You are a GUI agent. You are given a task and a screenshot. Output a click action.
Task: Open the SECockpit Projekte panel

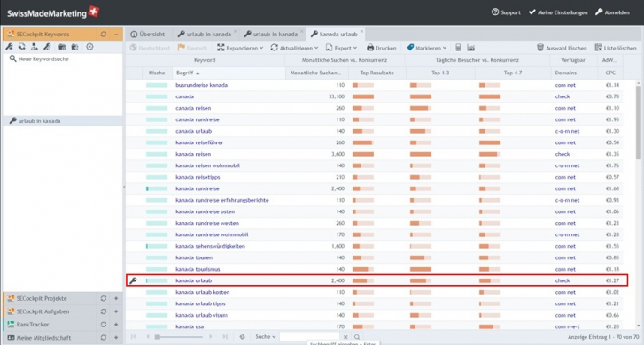tap(42, 299)
